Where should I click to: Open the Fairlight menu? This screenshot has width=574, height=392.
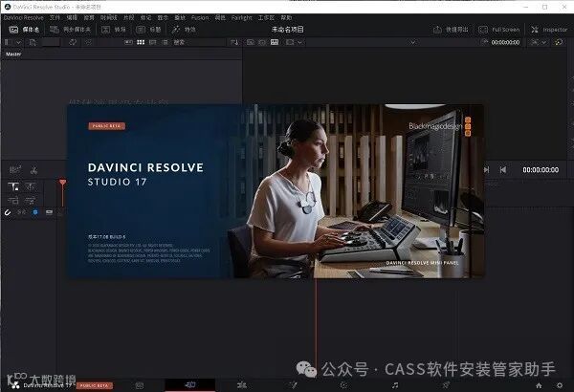click(242, 17)
